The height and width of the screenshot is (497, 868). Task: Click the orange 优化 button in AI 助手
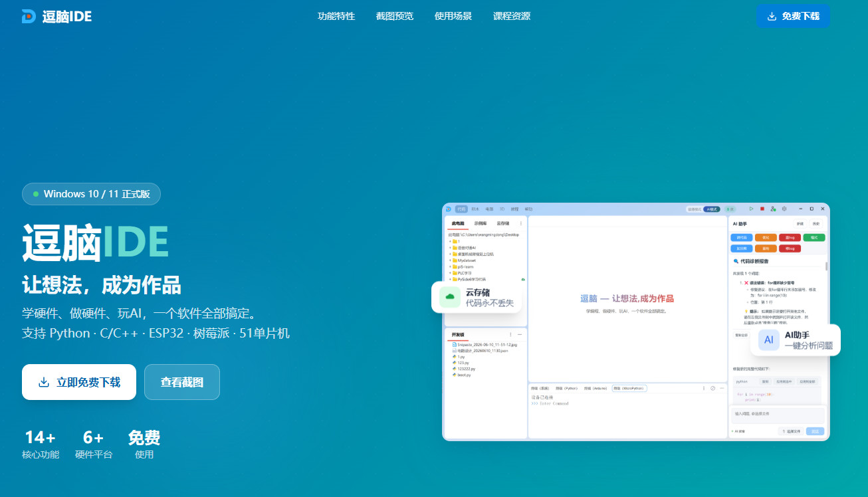tap(766, 237)
